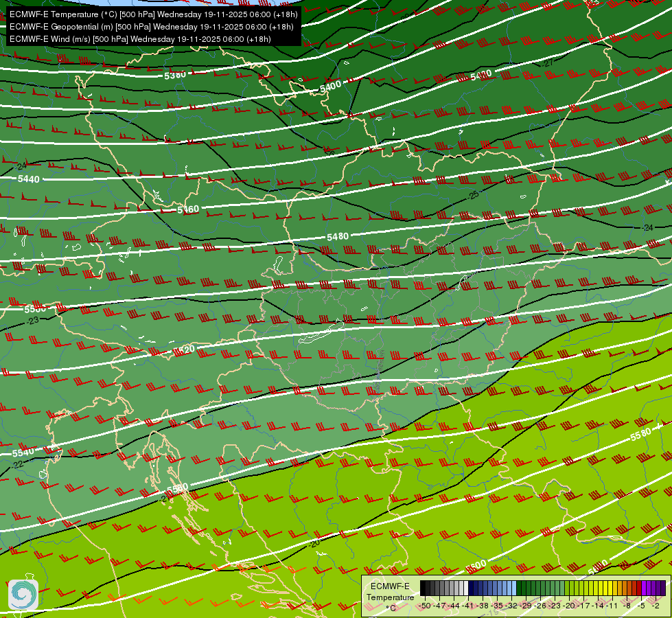Click the 5540 geopotential contour label

[x=23, y=453]
